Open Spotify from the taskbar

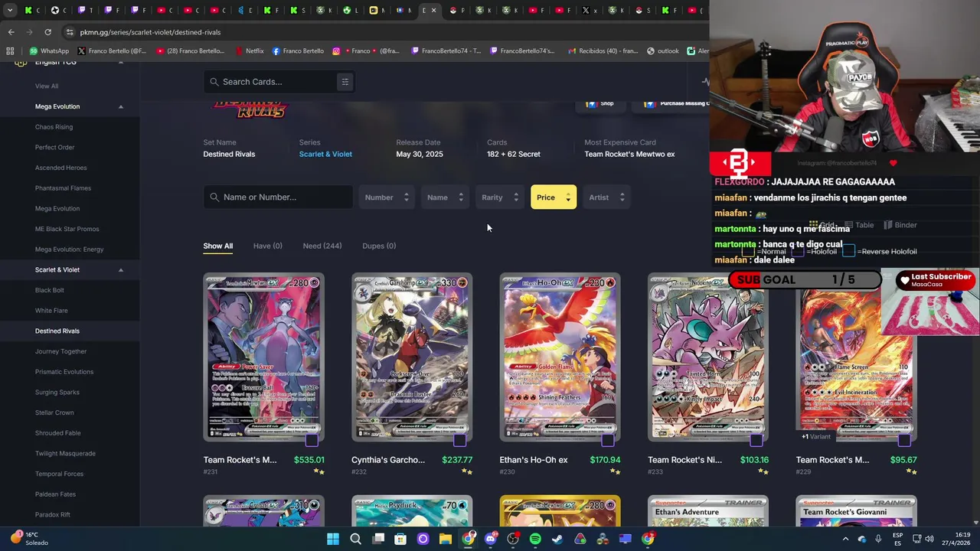point(535,539)
